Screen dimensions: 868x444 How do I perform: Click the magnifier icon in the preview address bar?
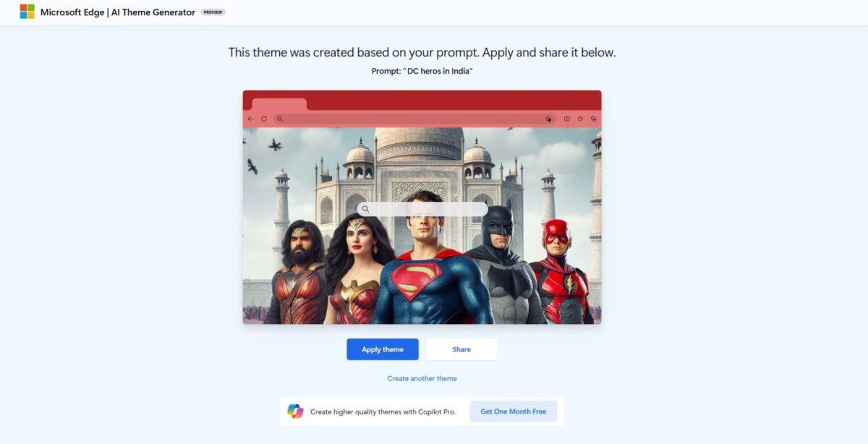coord(280,119)
